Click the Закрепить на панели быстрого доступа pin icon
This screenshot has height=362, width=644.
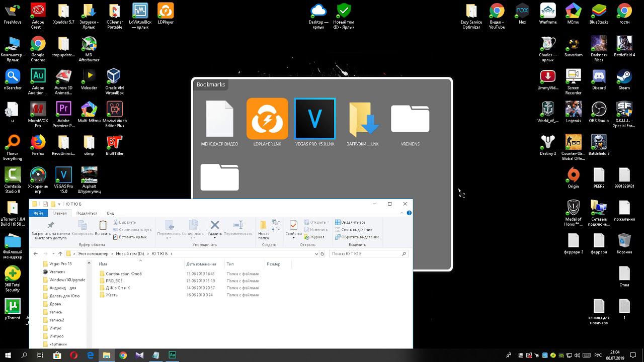click(51, 225)
